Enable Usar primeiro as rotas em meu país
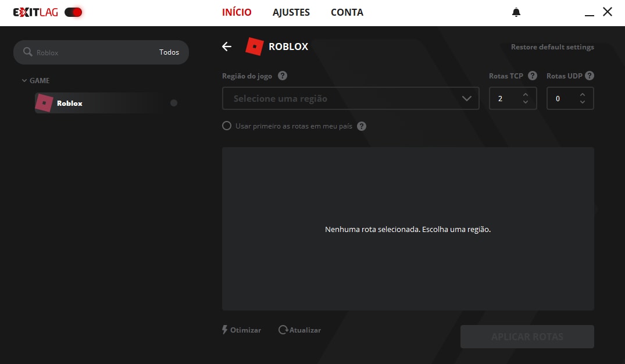The image size is (625, 364). (227, 126)
